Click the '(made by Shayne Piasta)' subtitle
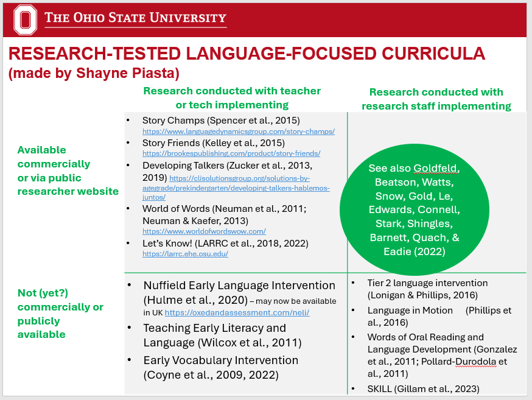Image resolution: width=532 pixels, height=400 pixels. 94,73
